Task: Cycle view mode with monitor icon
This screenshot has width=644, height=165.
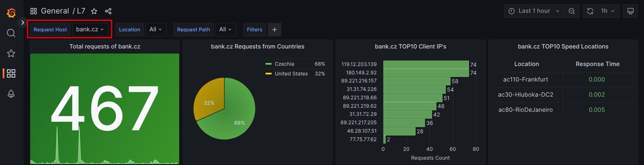Action: [631, 11]
